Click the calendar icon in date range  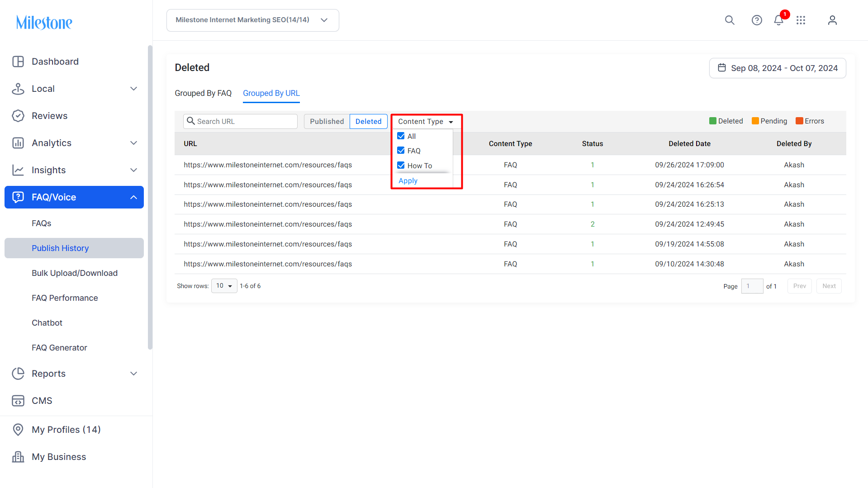tap(722, 68)
